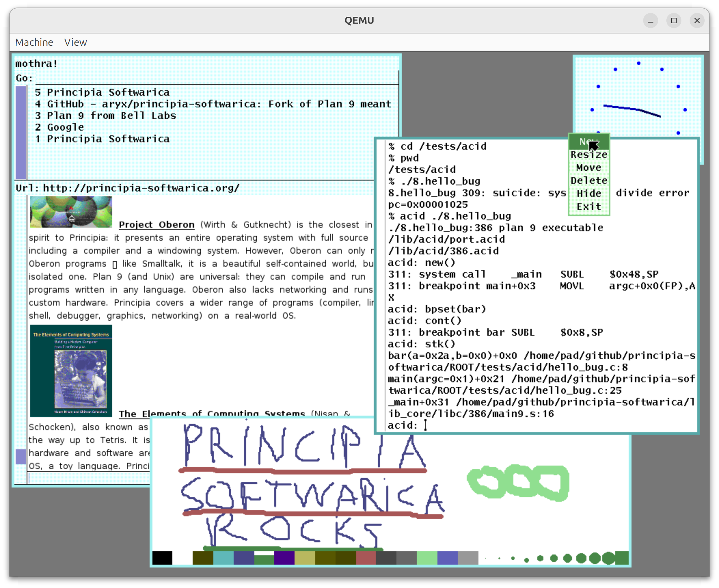Open the QEMU View menu
719x588 pixels.
(x=75, y=42)
